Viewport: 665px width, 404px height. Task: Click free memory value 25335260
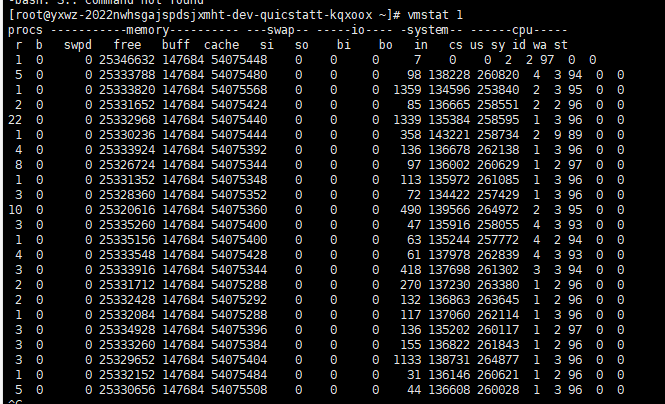(x=127, y=225)
